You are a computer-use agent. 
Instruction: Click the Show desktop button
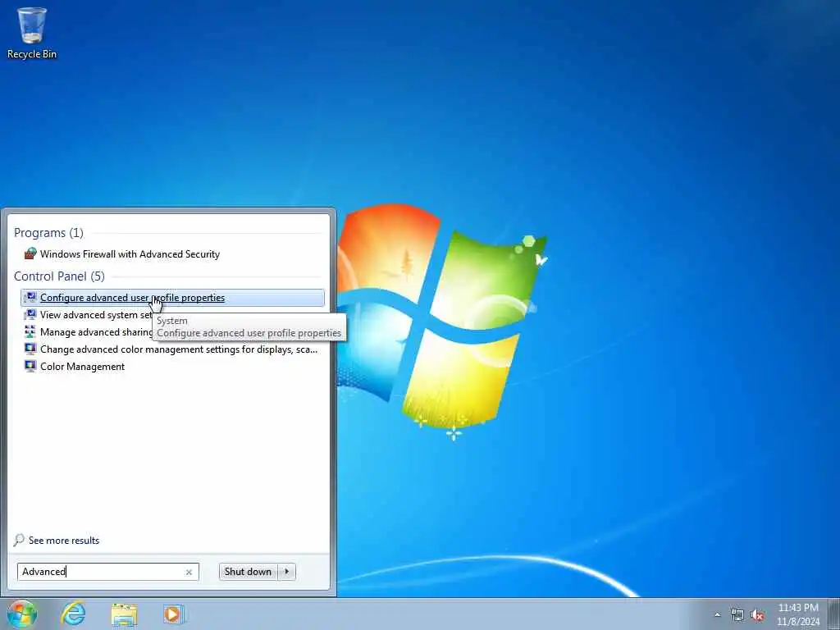pyautogui.click(x=834, y=614)
